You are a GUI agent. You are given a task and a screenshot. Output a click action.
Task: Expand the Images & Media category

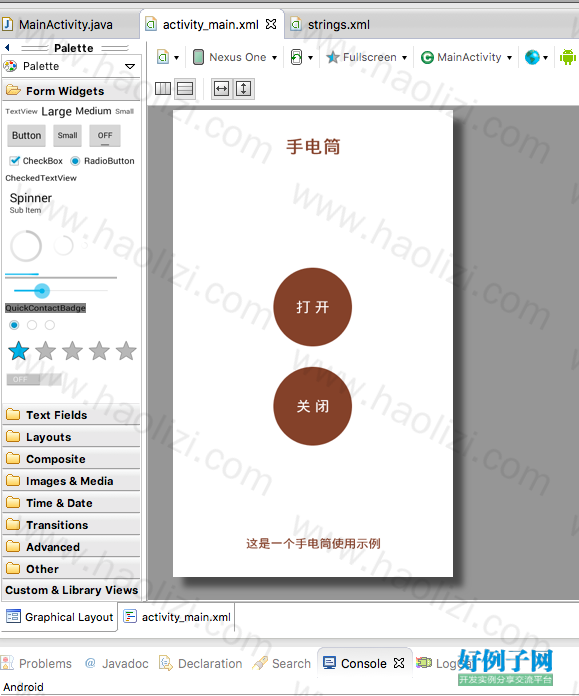point(71,481)
